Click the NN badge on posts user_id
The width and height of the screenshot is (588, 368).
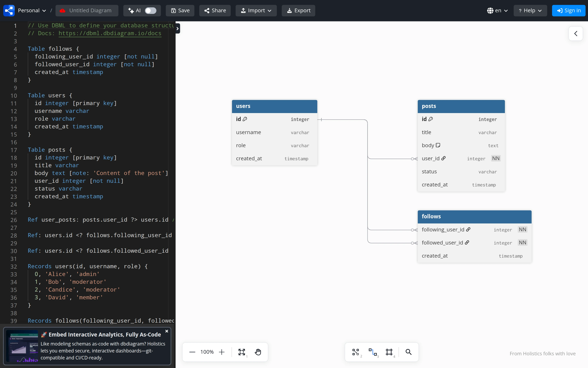(x=496, y=158)
